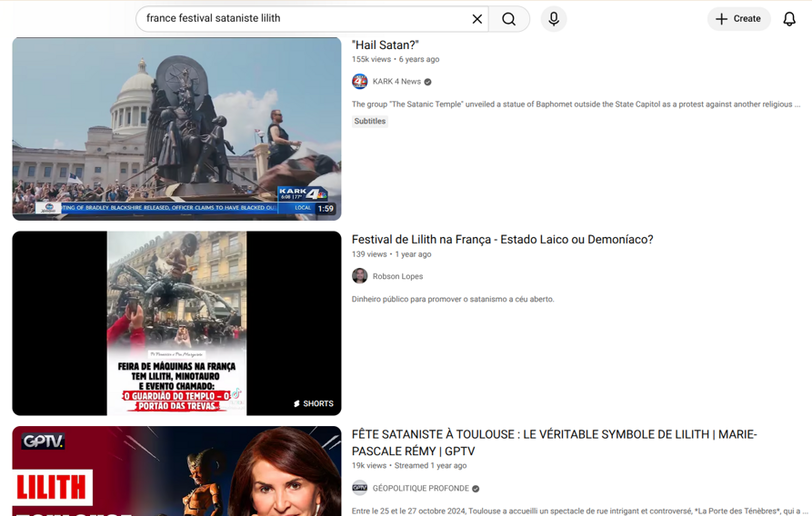
Task: Click the 1:59 duration badge
Action: point(326,209)
